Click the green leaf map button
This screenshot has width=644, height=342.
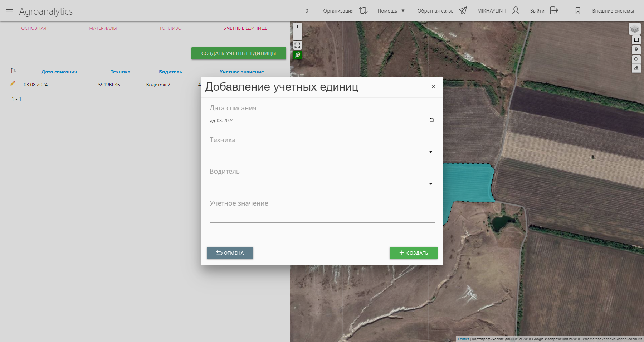click(x=297, y=55)
